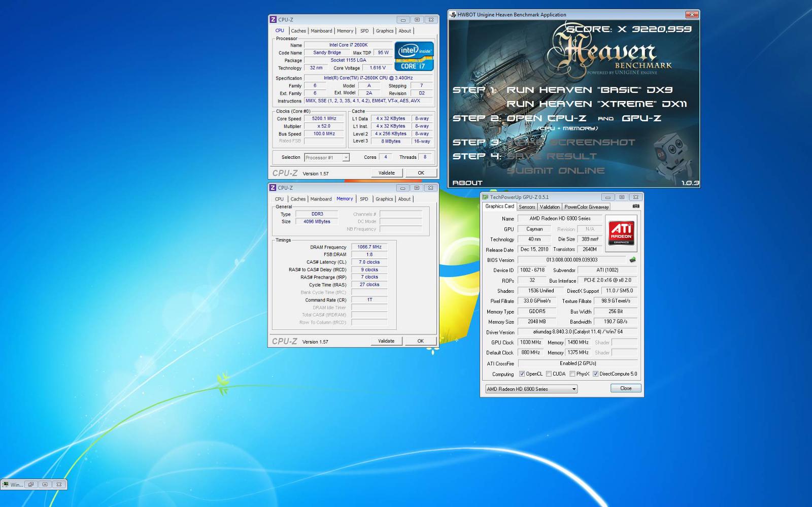
Task: Minimize the GPU-Z window
Action: coord(607,197)
